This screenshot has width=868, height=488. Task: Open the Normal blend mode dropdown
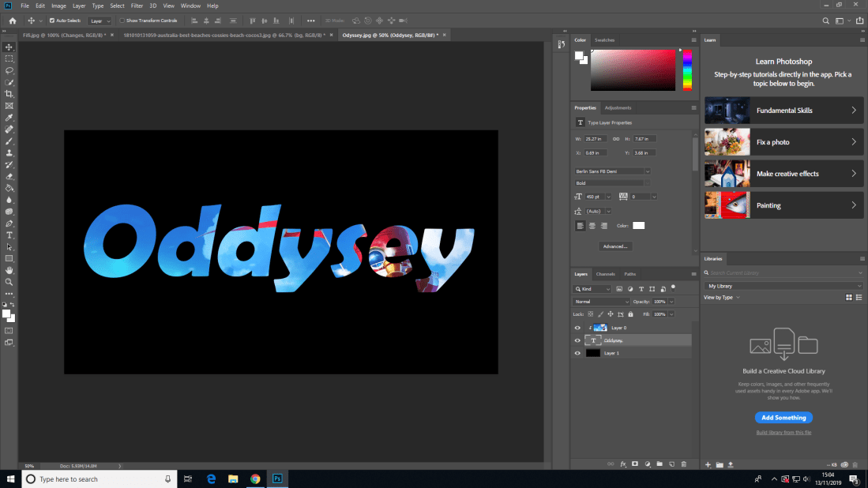602,302
